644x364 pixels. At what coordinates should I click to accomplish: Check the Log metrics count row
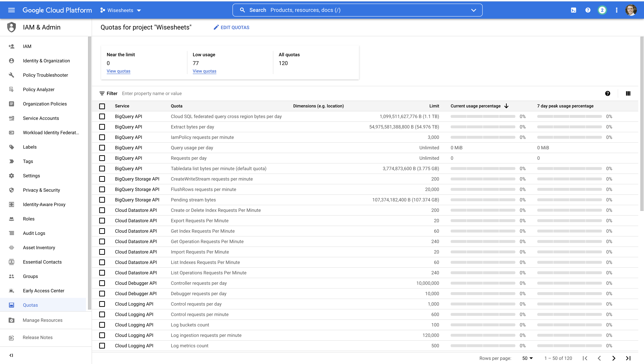coord(102,346)
